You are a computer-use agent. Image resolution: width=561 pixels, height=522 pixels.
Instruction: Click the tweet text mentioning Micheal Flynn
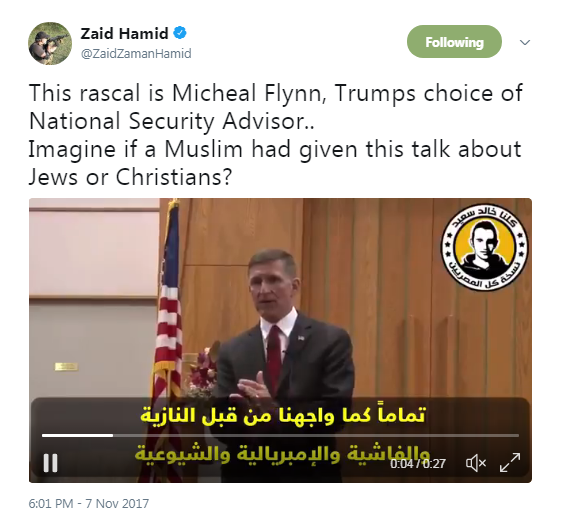pos(275,93)
